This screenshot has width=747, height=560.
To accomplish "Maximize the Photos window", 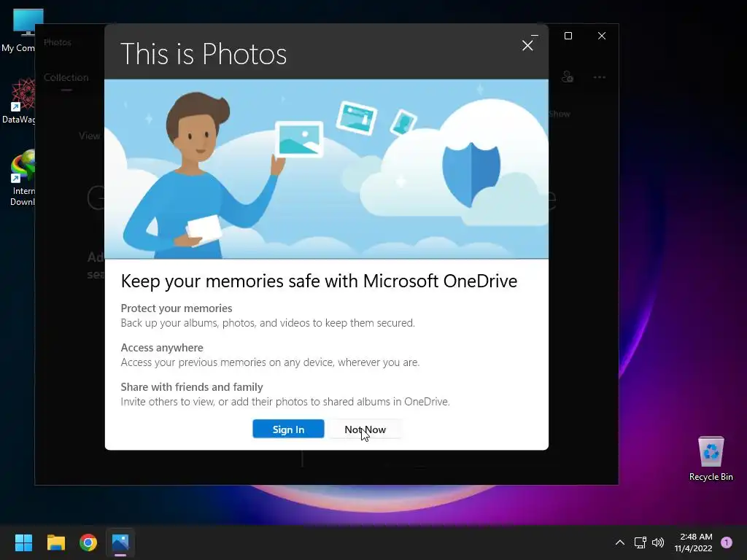I will pyautogui.click(x=568, y=36).
